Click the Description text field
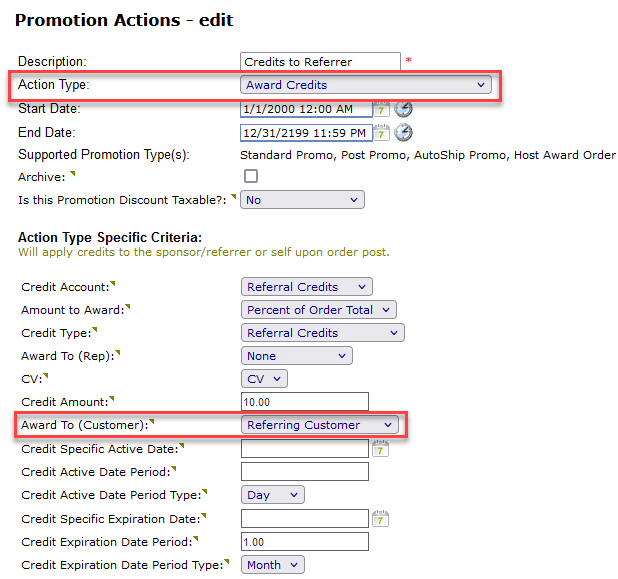The width and height of the screenshot is (618, 579). [x=320, y=62]
